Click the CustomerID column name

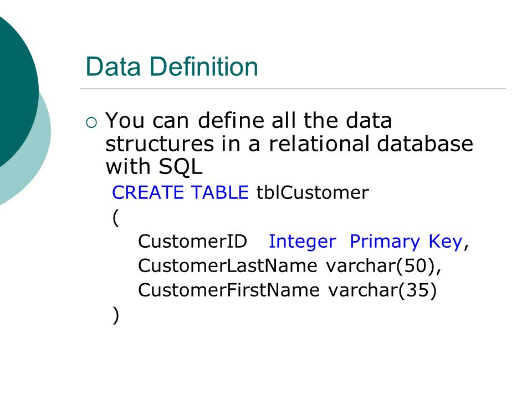point(192,241)
